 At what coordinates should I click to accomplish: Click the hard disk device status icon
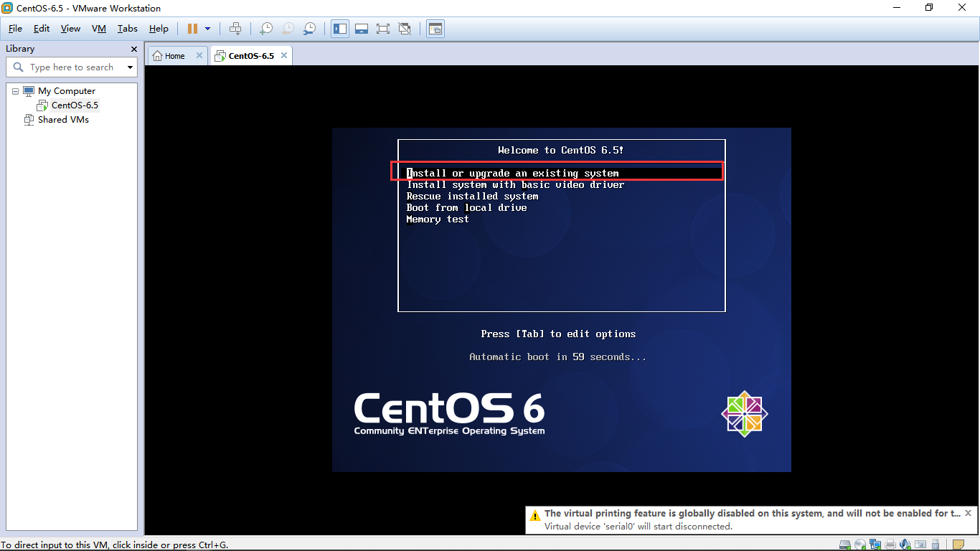tap(844, 545)
